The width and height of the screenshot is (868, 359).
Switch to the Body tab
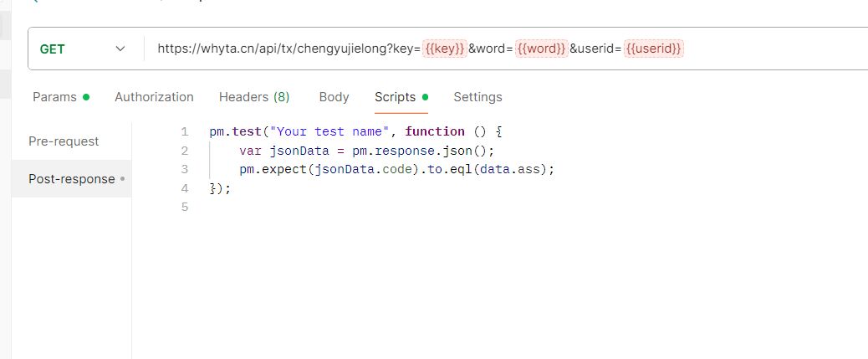tap(334, 97)
